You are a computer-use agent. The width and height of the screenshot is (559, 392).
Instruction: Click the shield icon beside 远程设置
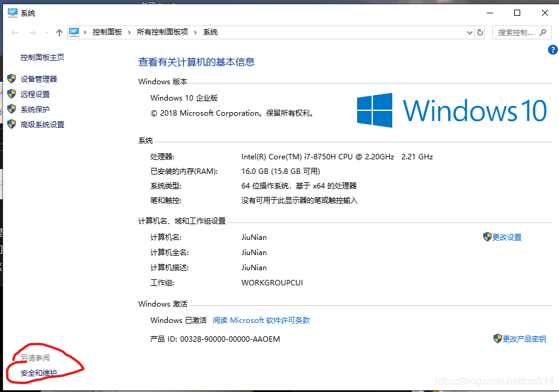click(x=12, y=94)
